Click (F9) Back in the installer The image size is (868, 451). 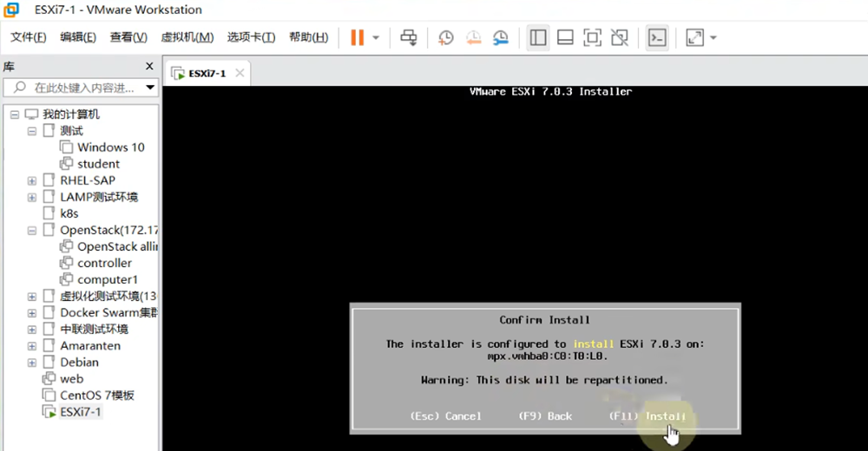545,416
